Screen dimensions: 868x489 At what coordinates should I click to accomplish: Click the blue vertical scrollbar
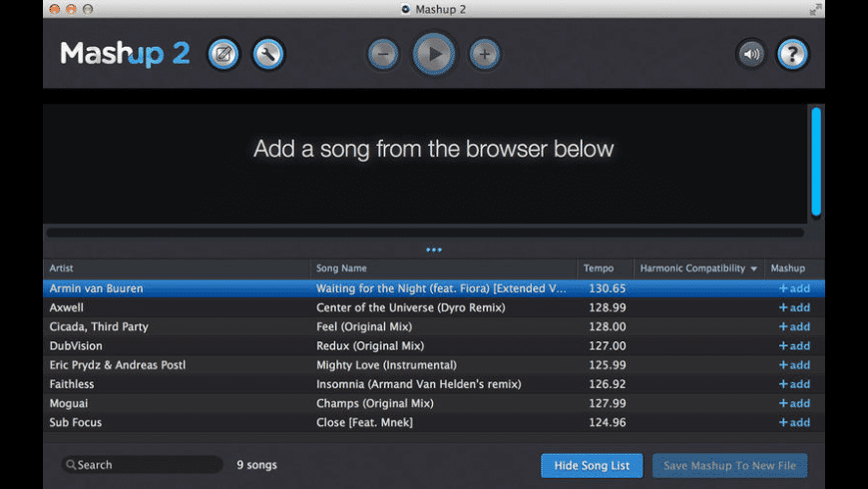pos(816,161)
